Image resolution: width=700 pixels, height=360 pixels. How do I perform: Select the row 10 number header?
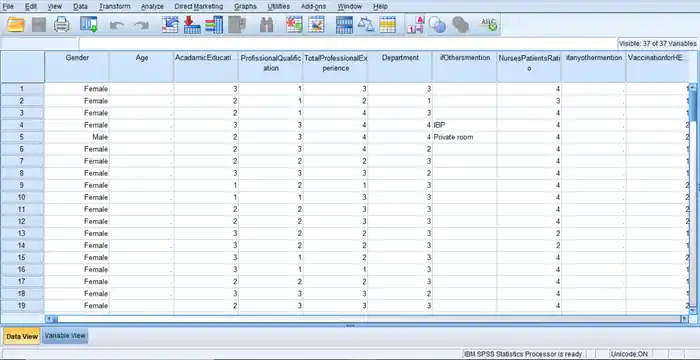click(x=22, y=197)
